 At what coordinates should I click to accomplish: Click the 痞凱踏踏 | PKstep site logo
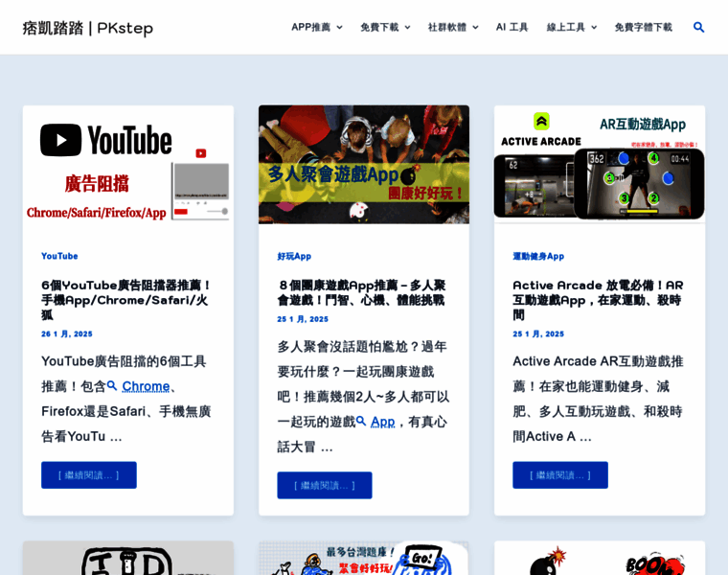pyautogui.click(x=88, y=28)
